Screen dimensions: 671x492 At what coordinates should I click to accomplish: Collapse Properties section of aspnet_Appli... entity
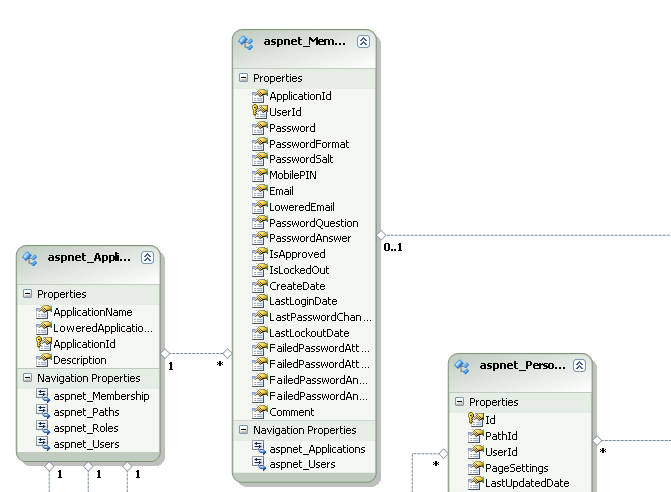point(27,293)
